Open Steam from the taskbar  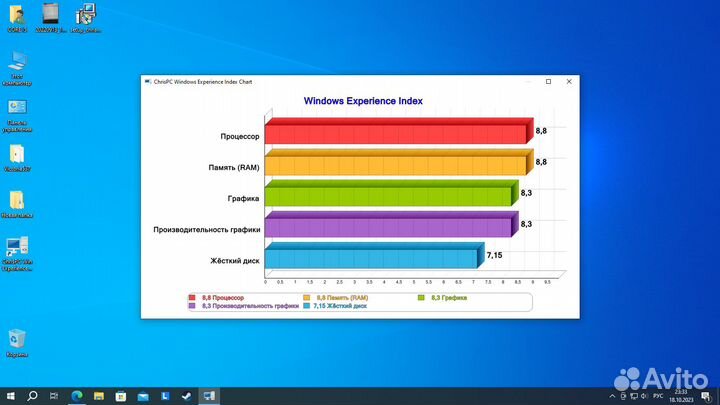click(x=187, y=396)
